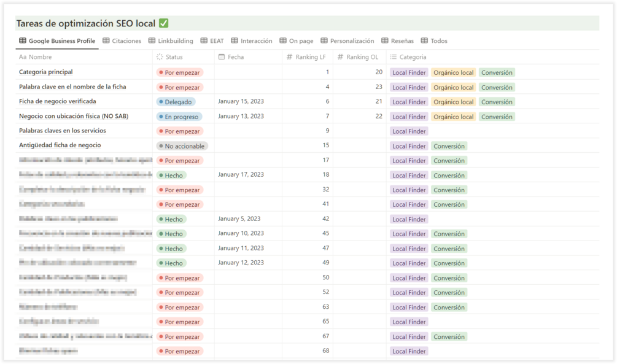This screenshot has height=364, width=617.
Task: Change the Delegado status tag
Action: click(x=176, y=102)
